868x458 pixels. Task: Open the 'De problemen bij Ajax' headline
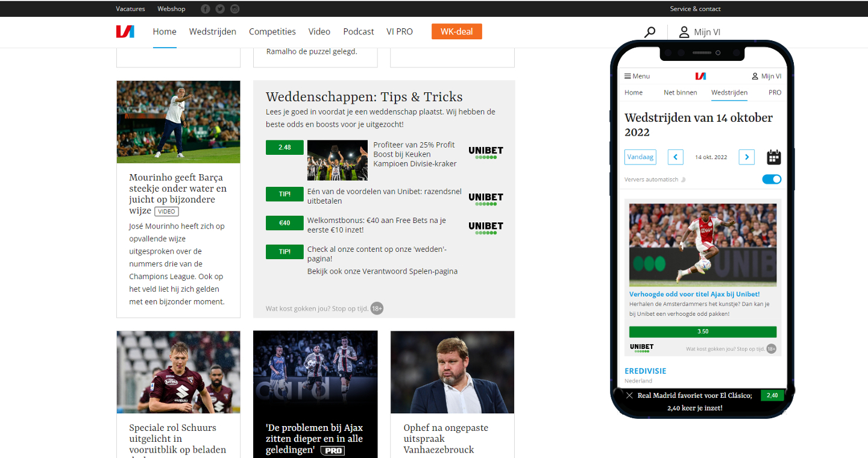click(x=314, y=439)
